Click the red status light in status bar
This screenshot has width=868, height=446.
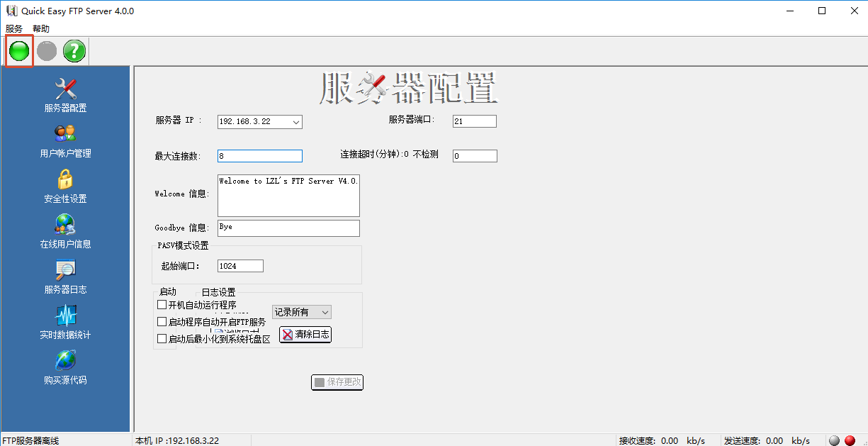(850, 440)
